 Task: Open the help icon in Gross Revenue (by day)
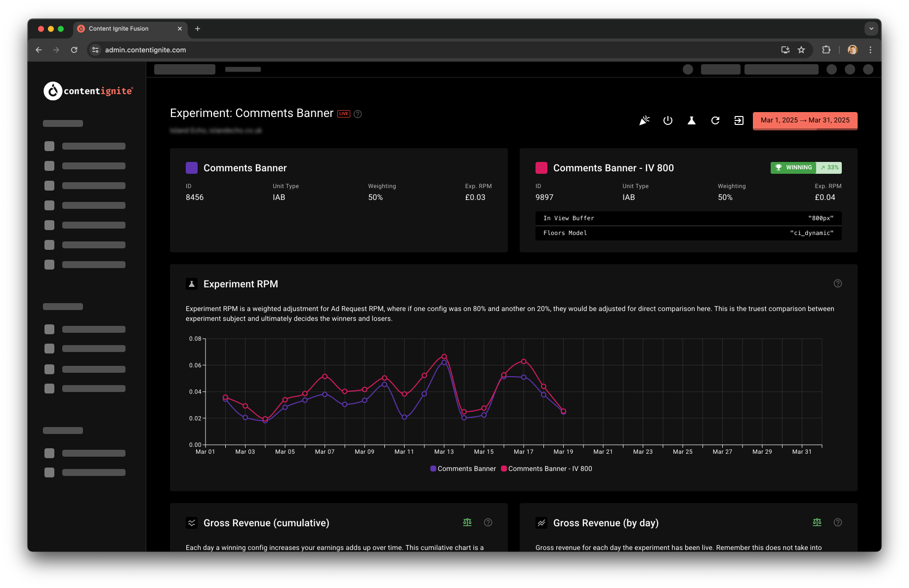838,522
